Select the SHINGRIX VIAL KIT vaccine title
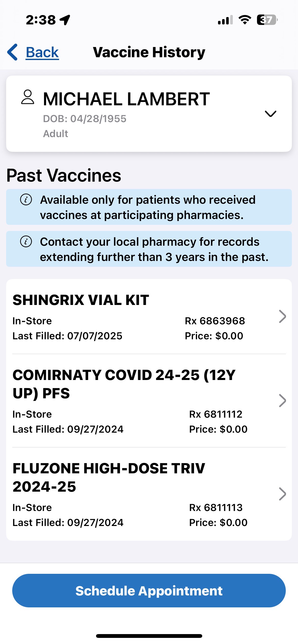 click(81, 300)
